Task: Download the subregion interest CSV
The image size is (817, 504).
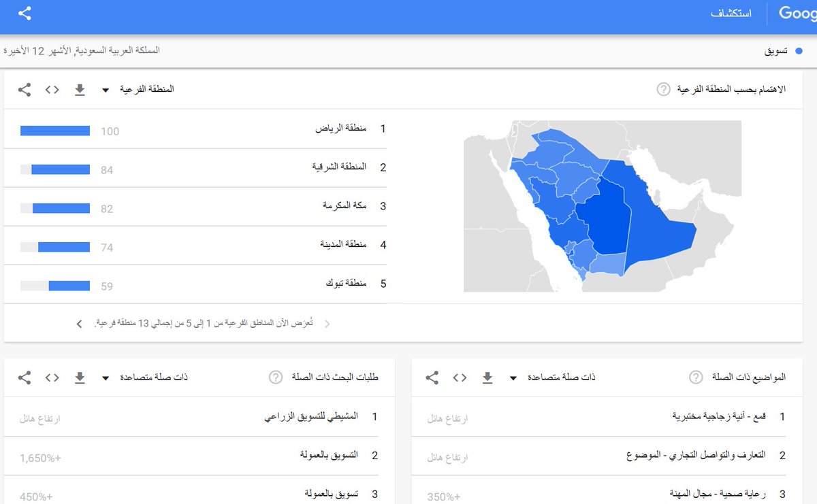Action: click(80, 89)
